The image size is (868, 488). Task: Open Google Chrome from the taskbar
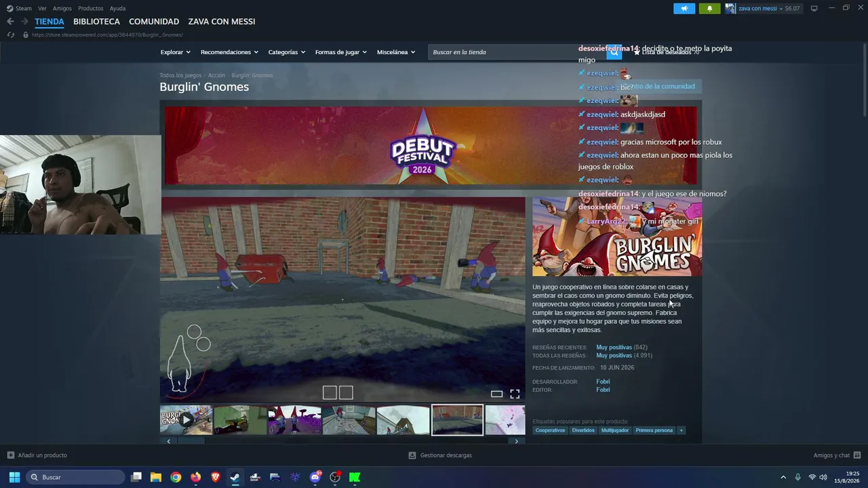point(176,477)
